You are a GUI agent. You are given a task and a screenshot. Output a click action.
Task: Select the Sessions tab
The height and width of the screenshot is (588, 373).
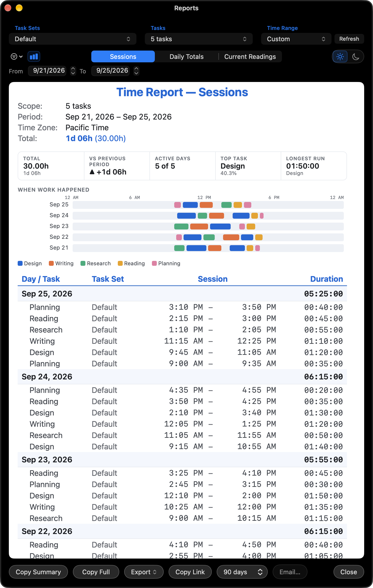[x=123, y=57]
